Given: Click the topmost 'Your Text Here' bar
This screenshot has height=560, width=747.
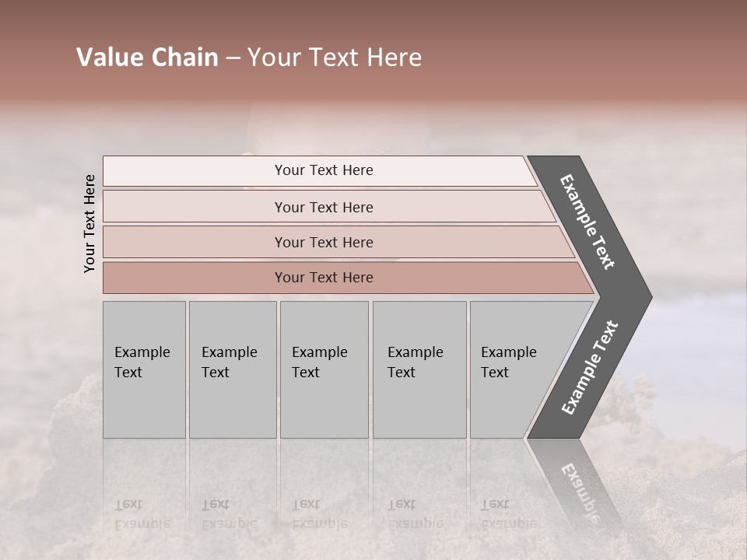Looking at the screenshot, I should (x=324, y=171).
